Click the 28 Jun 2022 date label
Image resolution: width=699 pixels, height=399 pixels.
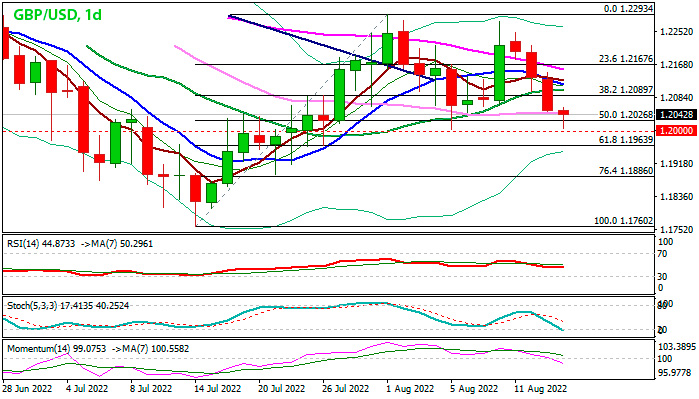coord(28,389)
